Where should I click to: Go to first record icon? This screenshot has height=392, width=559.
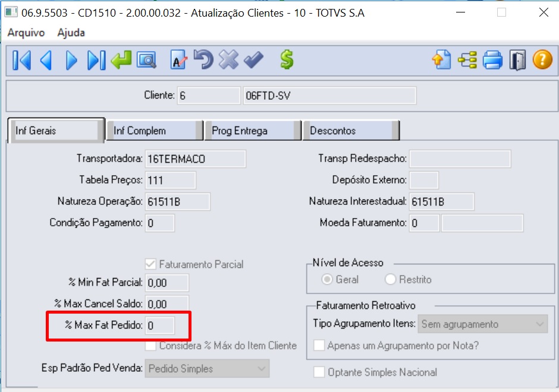[x=22, y=60]
